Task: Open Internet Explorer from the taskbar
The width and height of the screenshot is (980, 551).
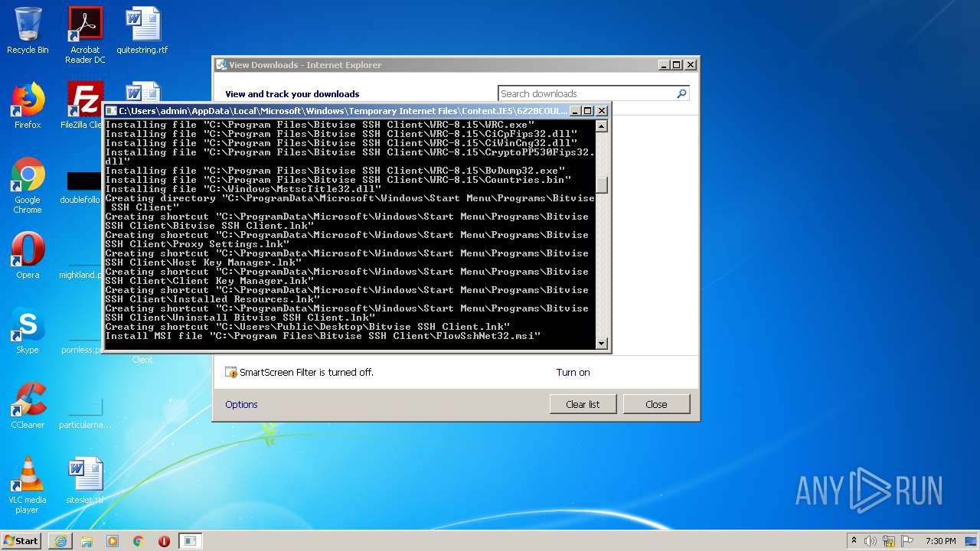Action: 60,541
